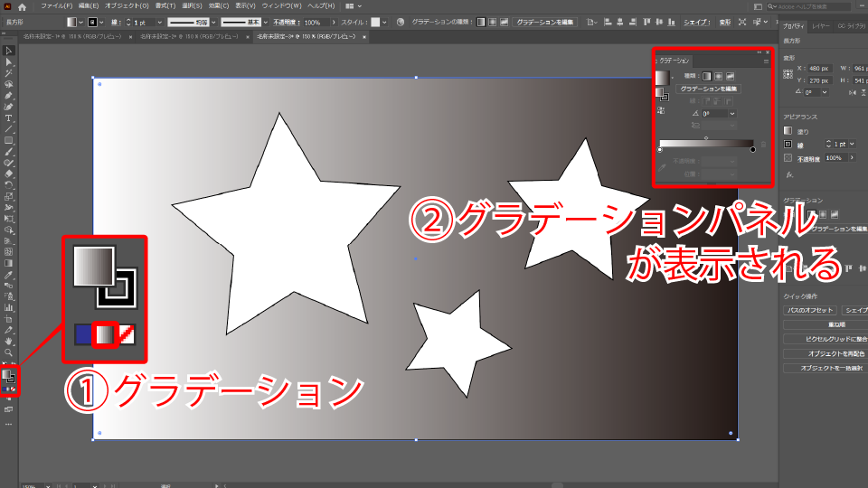Image resolution: width=868 pixels, height=488 pixels.
Task: Select the Lasso tool
Action: [x=8, y=84]
